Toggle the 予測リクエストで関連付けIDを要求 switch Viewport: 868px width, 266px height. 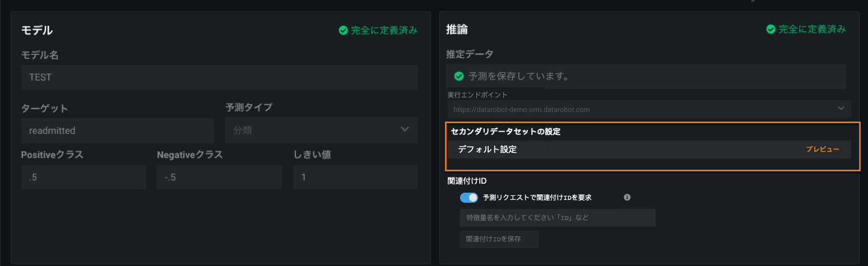coord(468,197)
